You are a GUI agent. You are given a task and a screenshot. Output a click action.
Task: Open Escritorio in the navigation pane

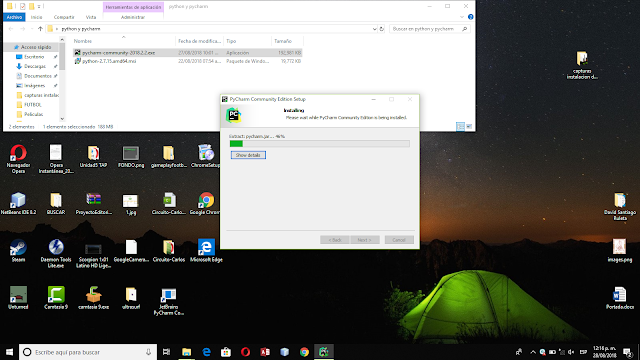pos(34,57)
